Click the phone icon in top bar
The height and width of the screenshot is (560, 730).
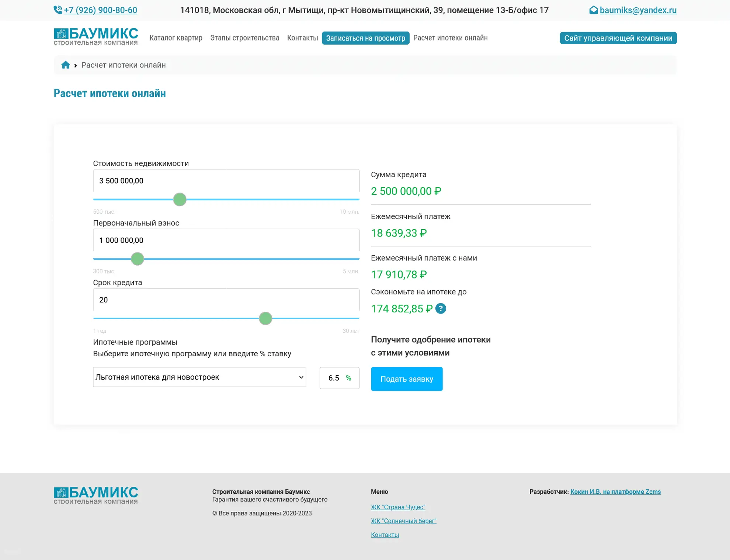tap(58, 10)
